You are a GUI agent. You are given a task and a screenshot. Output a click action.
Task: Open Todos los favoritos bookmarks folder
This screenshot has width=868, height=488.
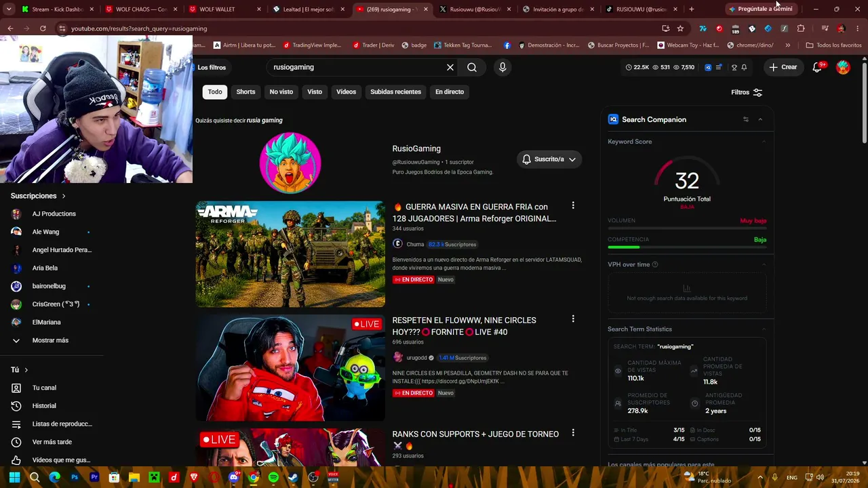click(833, 45)
